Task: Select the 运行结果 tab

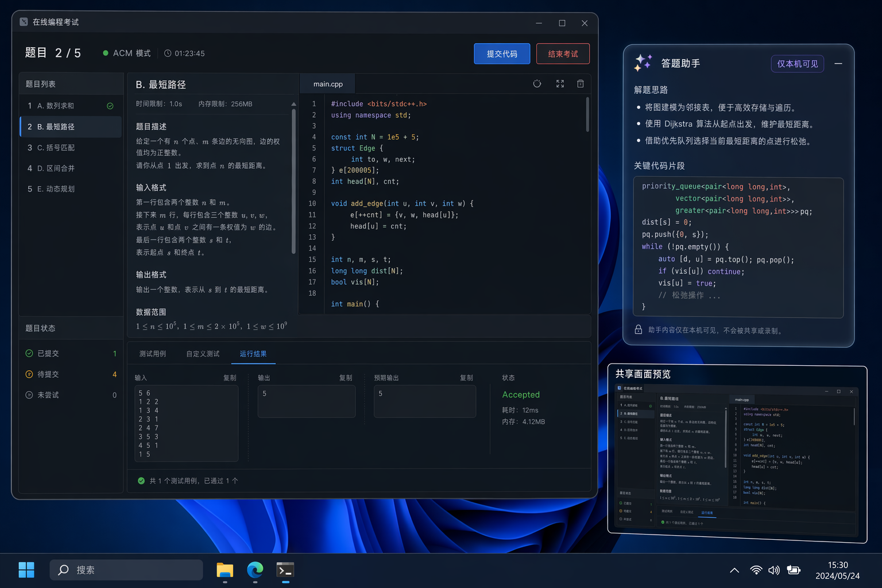Action: pyautogui.click(x=253, y=354)
